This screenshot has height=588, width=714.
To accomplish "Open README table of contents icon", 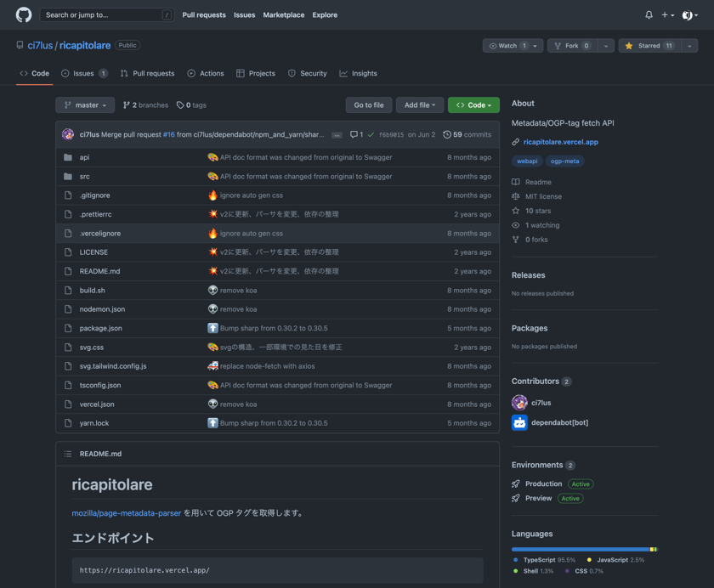I will (x=68, y=454).
